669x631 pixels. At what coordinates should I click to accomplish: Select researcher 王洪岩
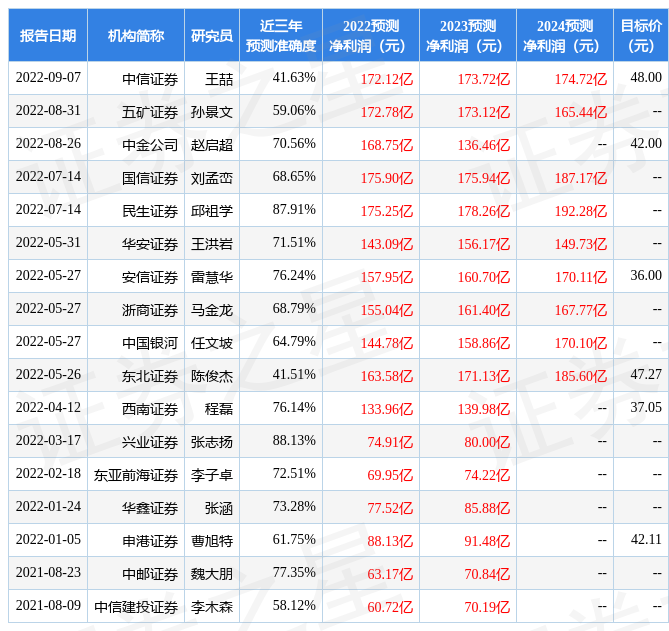212,244
